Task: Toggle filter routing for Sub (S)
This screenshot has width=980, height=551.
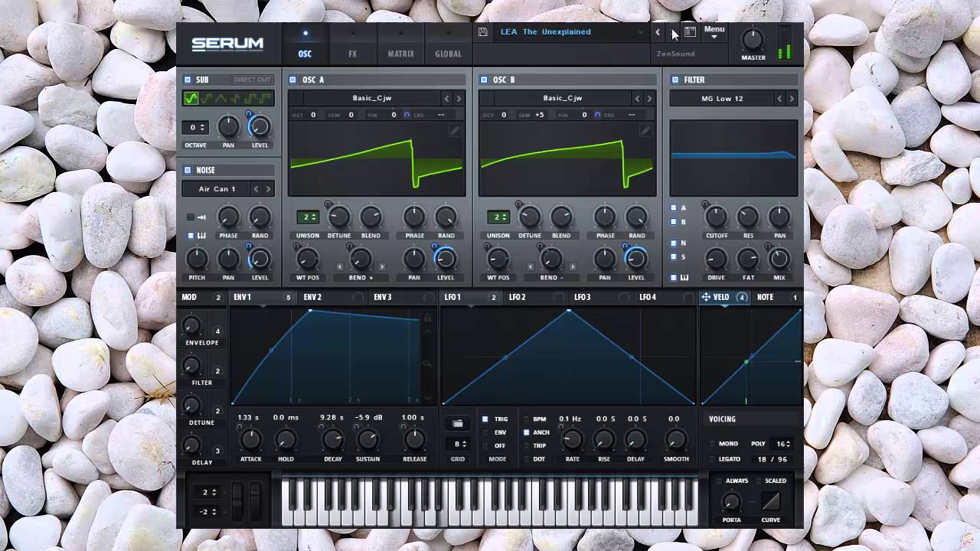Action: click(x=674, y=257)
